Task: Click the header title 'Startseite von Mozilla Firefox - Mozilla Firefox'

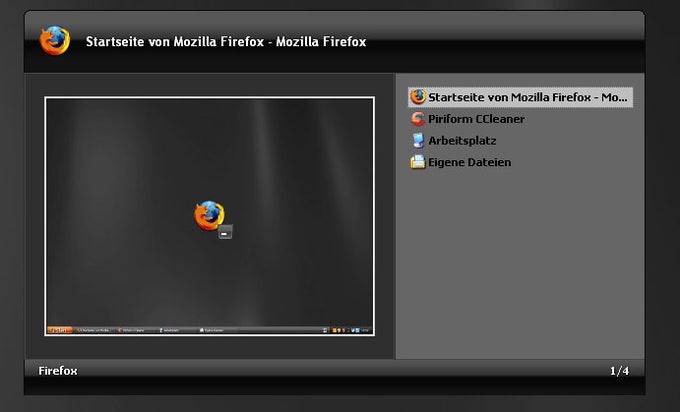Action: (x=226, y=42)
